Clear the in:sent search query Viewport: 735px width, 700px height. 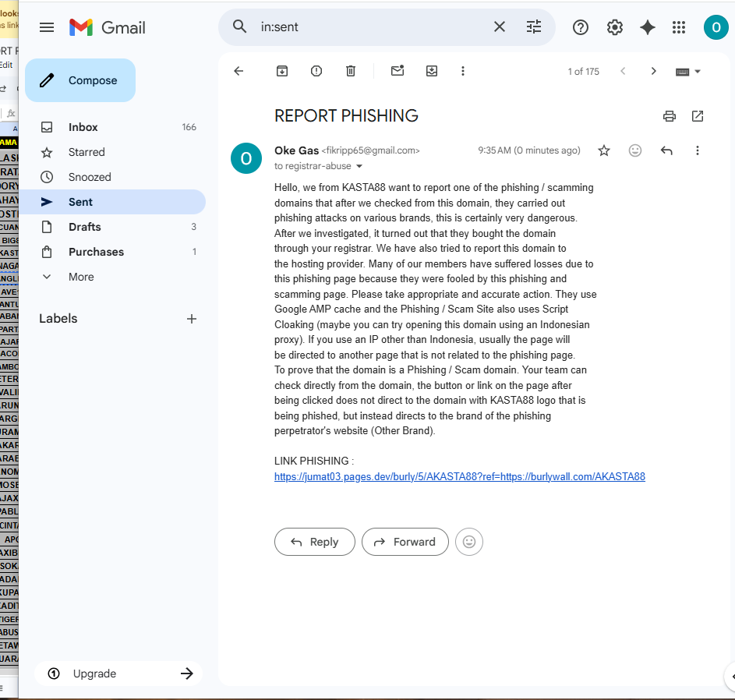click(499, 27)
